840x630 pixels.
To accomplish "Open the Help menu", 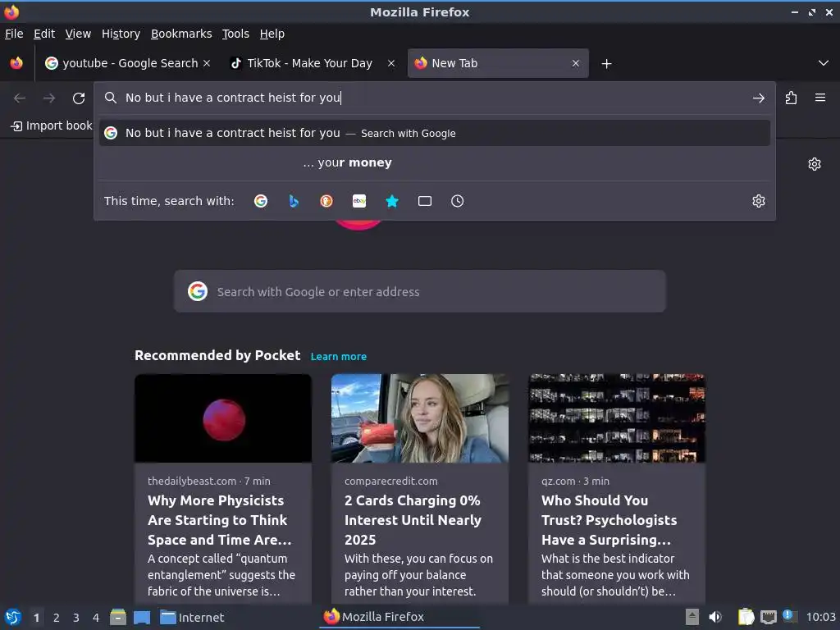I will click(x=272, y=34).
